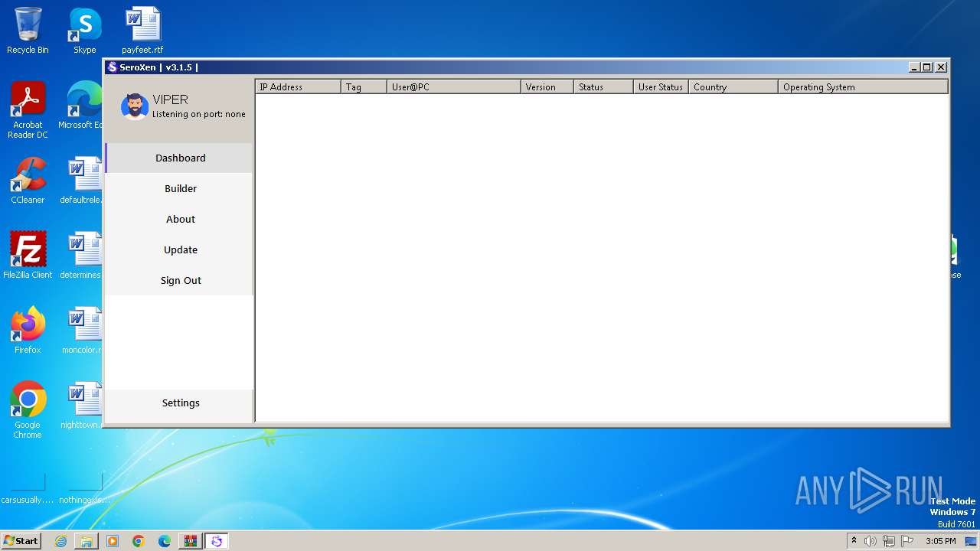Minimize the SeroXen window
Viewport: 980px width, 551px height.
click(x=914, y=67)
